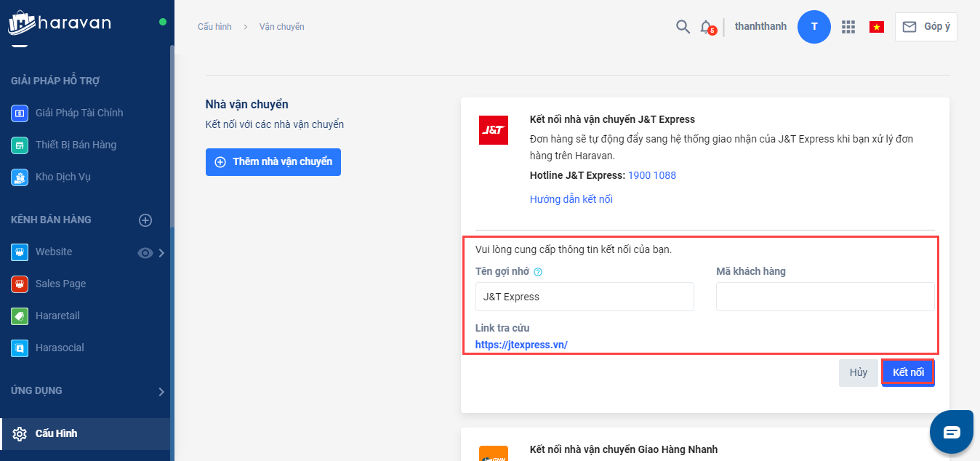
Task: Open the notifications bell
Action: click(x=706, y=27)
